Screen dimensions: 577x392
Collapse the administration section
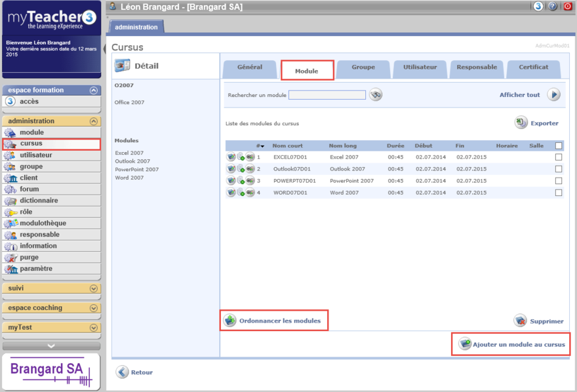pyautogui.click(x=94, y=121)
